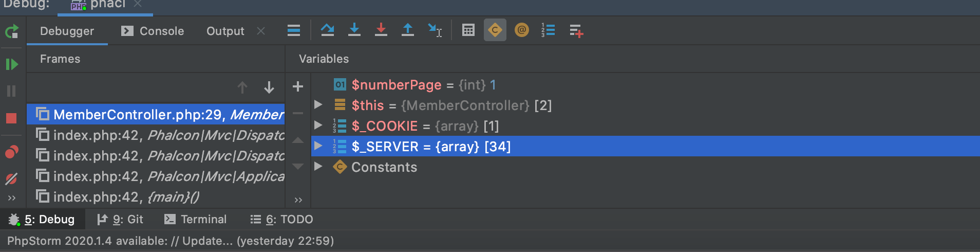
Task: Pause the running program
Action: [11, 91]
